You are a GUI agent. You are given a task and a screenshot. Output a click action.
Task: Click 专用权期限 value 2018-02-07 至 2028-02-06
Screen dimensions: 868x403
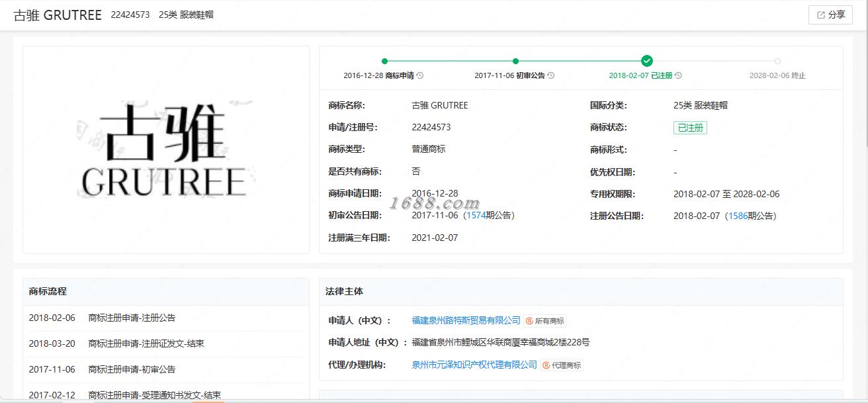coord(726,194)
